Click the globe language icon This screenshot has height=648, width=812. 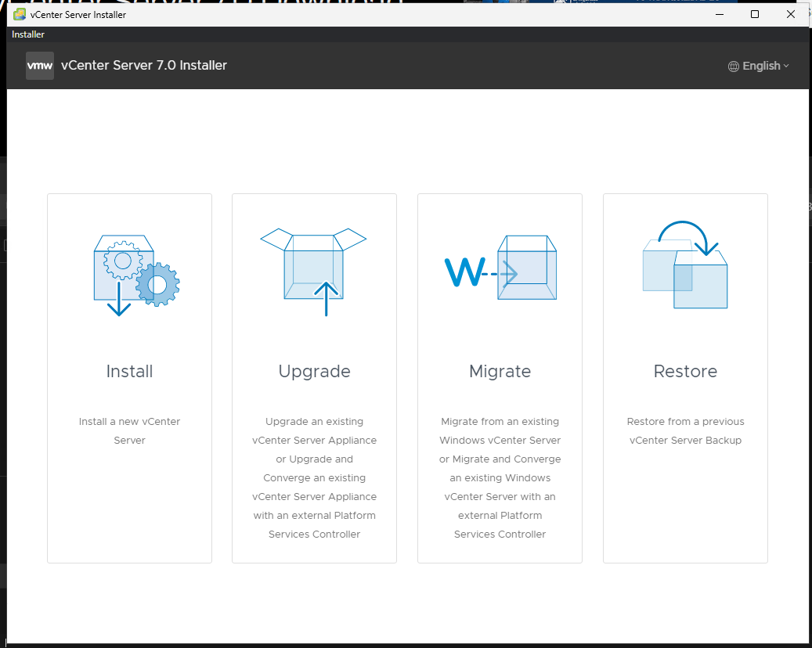pyautogui.click(x=734, y=67)
